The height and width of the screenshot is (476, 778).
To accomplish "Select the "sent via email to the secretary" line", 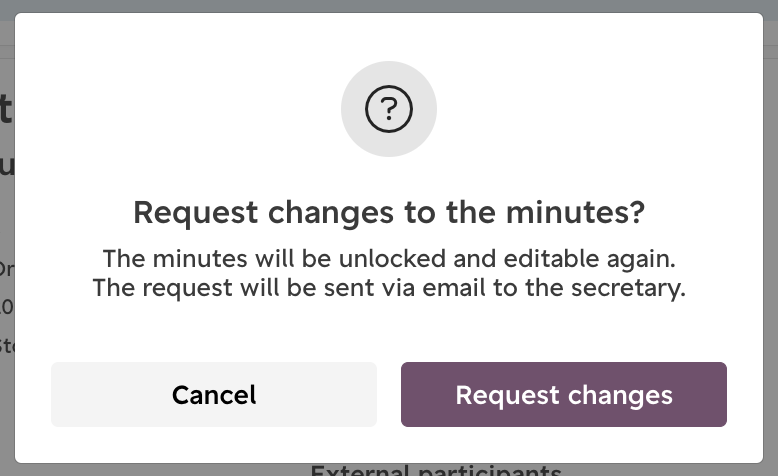I will tap(389, 287).
